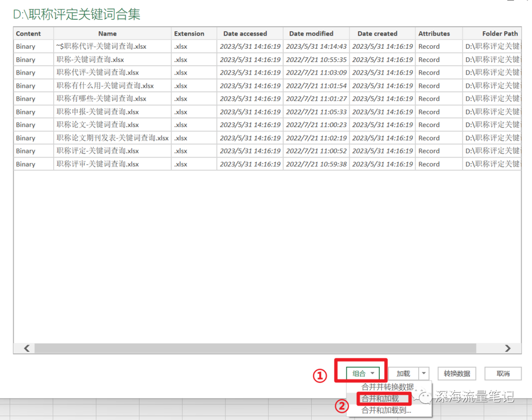
Task: Click the horizontal scrollbar thumb
Action: click(255, 349)
